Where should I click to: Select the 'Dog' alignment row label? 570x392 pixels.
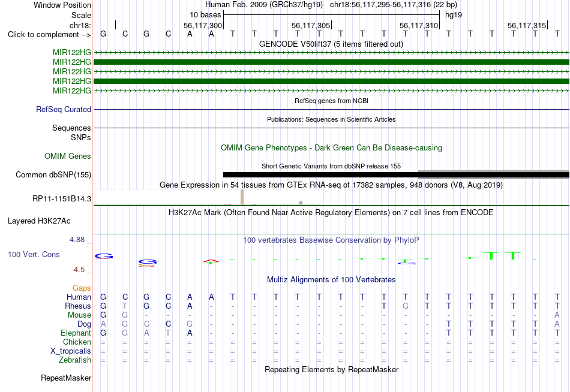tap(84, 324)
